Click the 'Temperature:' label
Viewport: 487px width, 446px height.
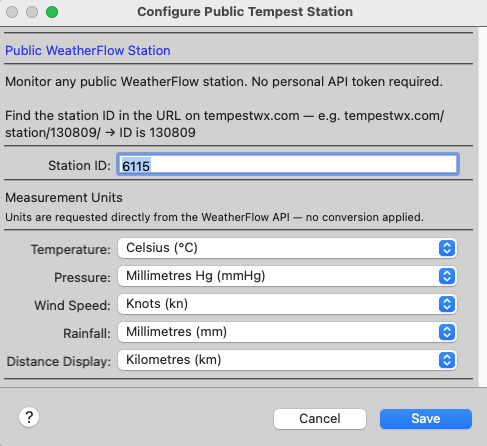tap(71, 249)
